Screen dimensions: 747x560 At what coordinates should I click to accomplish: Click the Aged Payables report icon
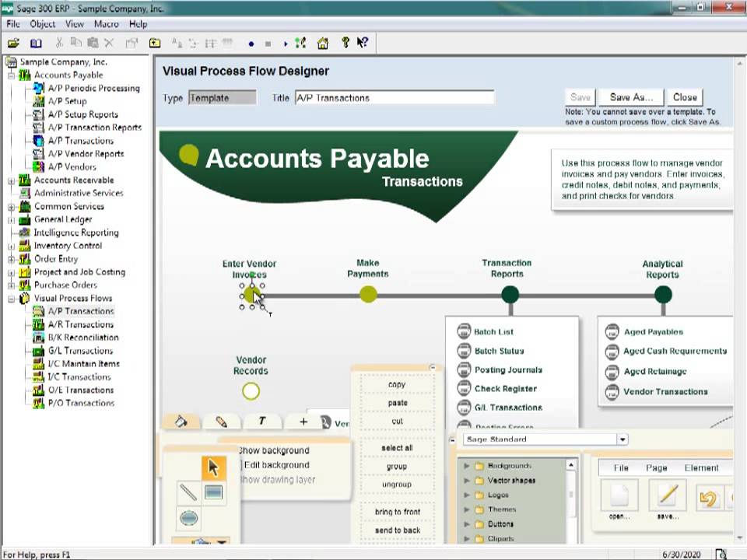612,331
